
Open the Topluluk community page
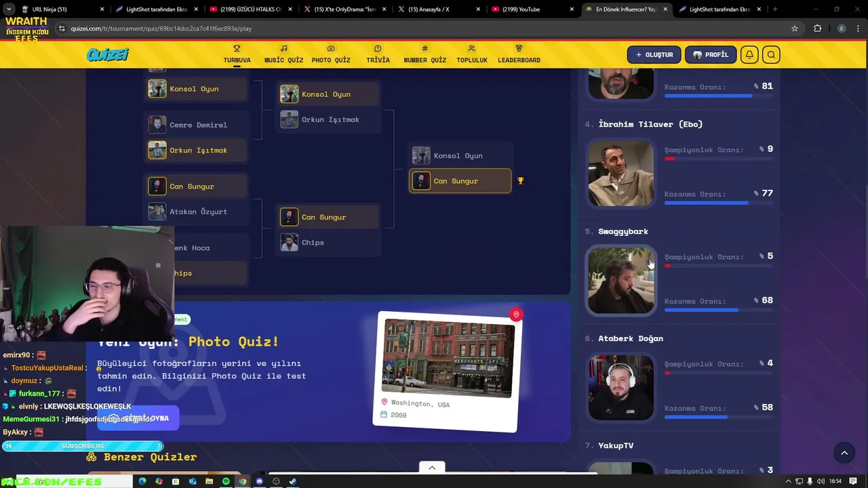[472, 54]
